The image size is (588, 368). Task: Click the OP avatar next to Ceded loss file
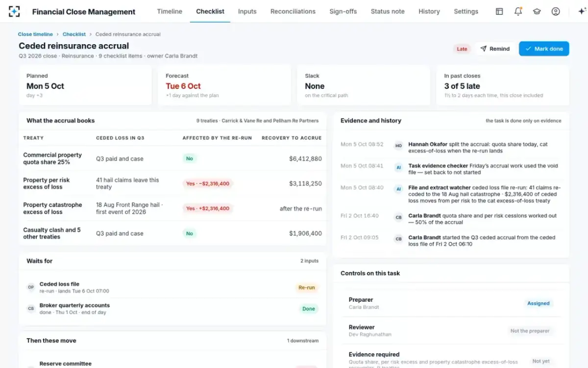pos(31,287)
